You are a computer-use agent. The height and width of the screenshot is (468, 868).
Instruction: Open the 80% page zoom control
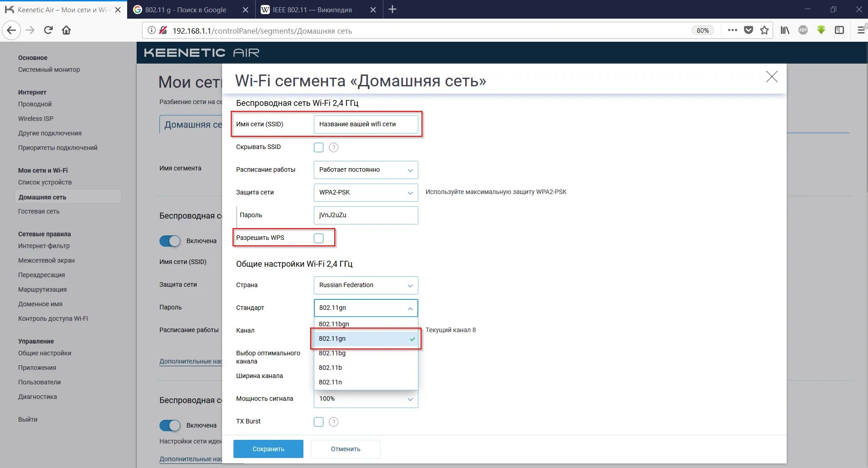702,30
